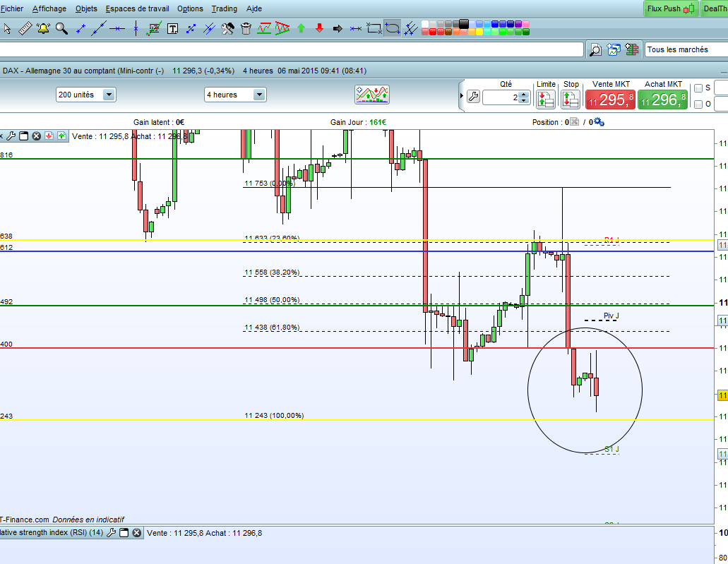
Task: Click the green Achat MKT buy button
Action: pos(662,100)
